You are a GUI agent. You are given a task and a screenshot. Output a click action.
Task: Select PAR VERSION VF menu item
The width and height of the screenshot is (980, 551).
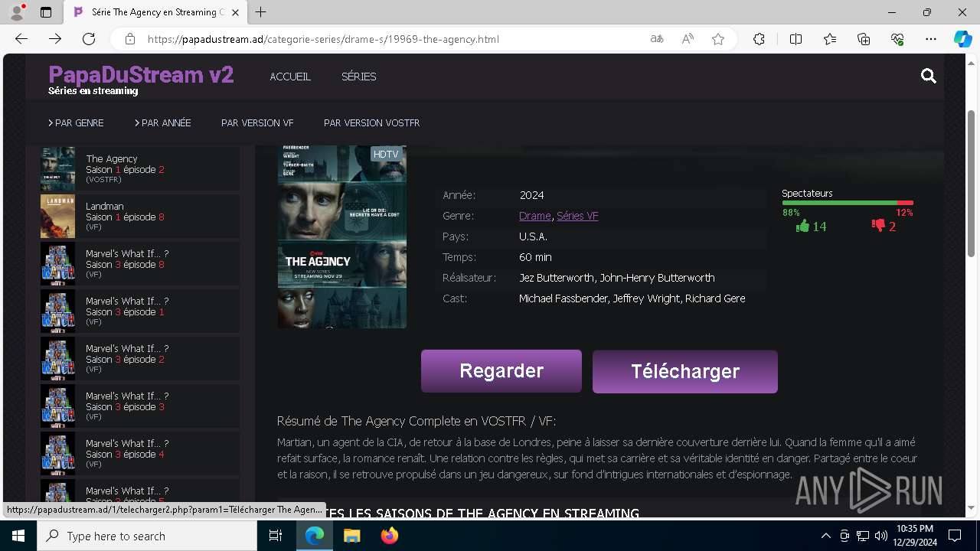click(x=257, y=122)
